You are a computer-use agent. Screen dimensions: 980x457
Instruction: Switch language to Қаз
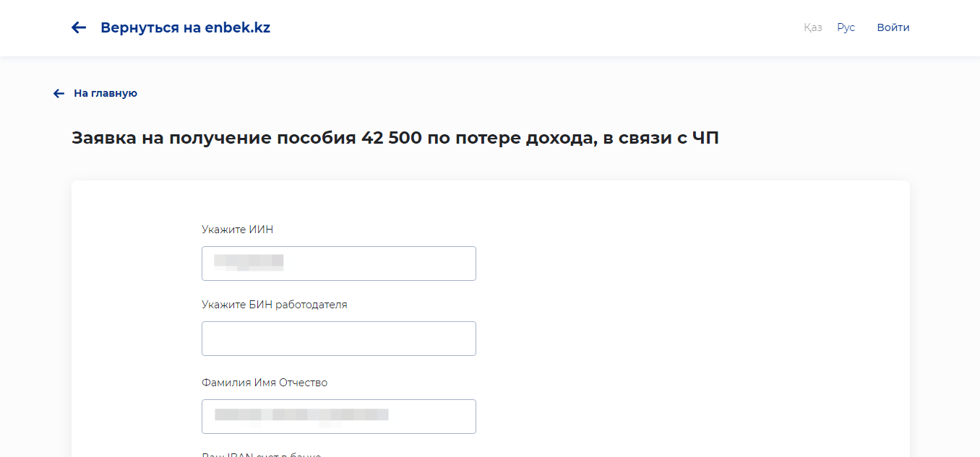pyautogui.click(x=812, y=27)
